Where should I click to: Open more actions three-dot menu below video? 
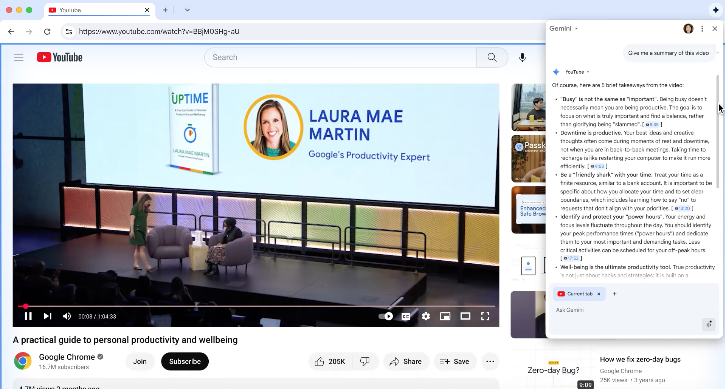coord(490,361)
